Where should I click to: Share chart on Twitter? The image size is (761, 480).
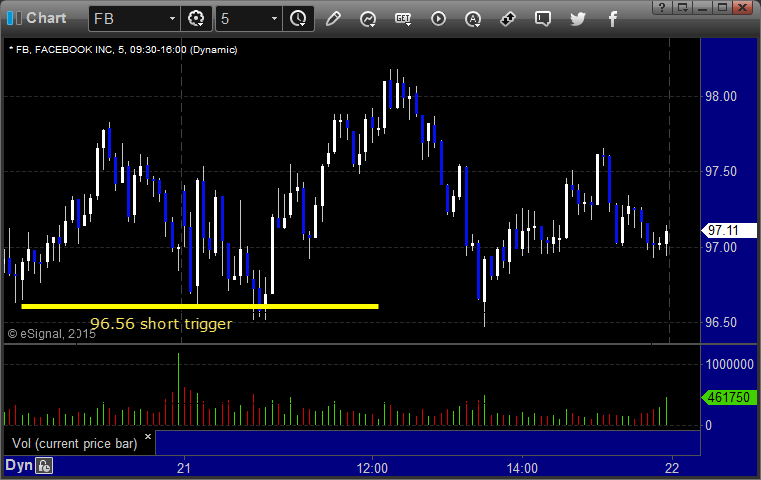[x=578, y=19]
